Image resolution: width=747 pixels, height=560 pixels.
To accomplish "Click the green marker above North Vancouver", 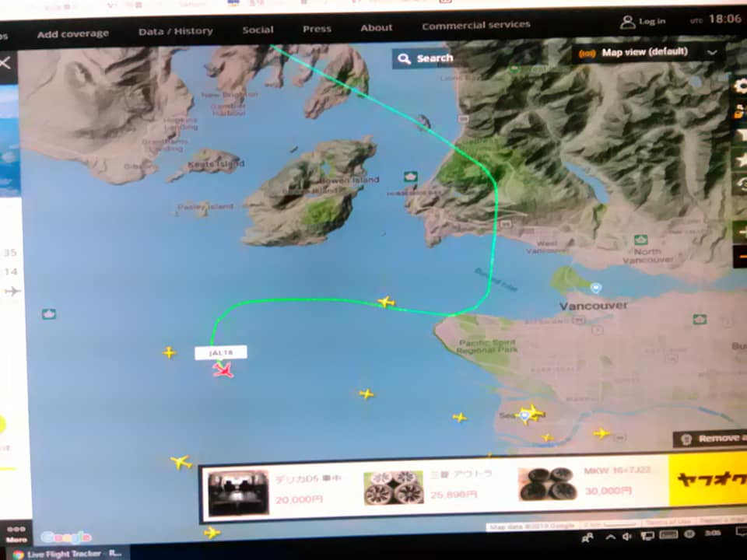I will [640, 239].
